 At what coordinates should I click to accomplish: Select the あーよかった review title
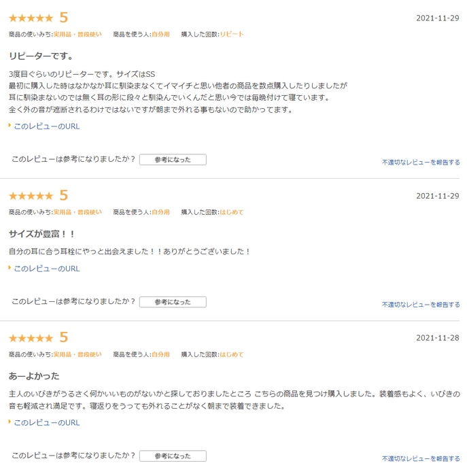(34, 376)
